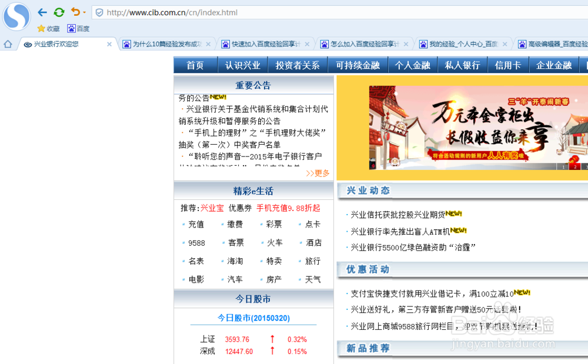Open the 缴费 service link
The height and width of the screenshot is (364, 588).
tap(235, 224)
